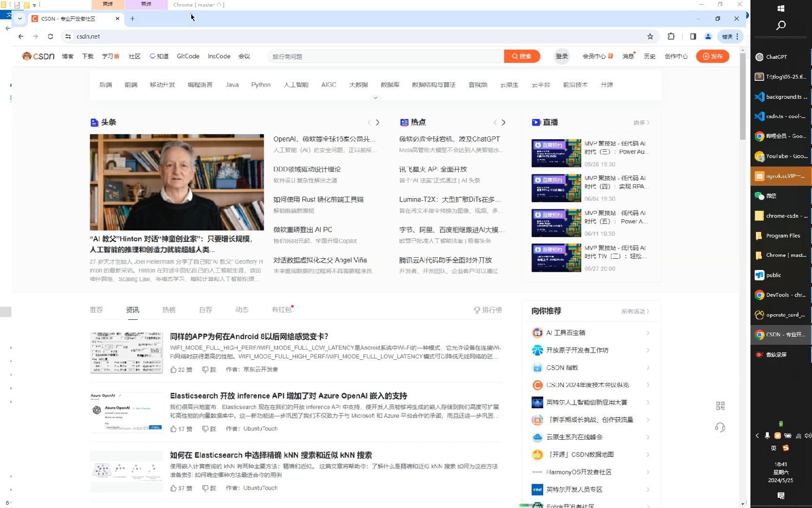The width and height of the screenshot is (812, 508).
Task: Open 创作中心 link
Action: pos(676,56)
